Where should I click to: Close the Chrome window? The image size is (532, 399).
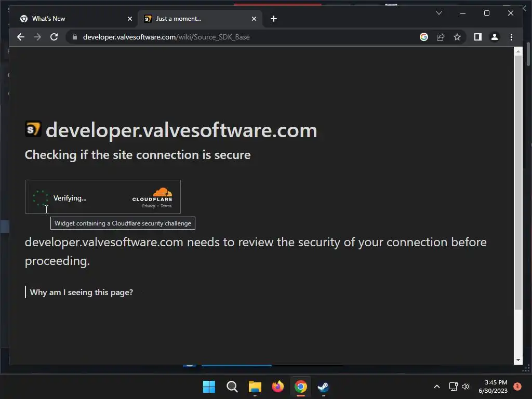pos(510,13)
